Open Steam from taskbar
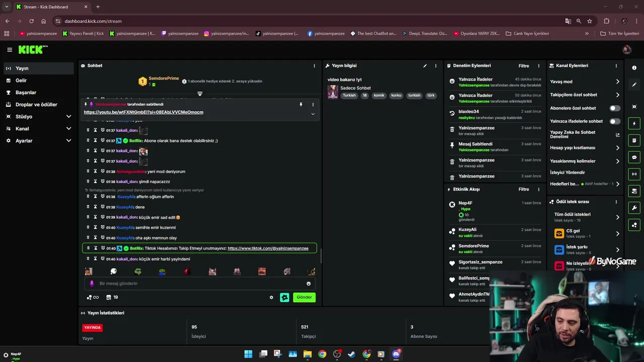Screen dimensions: 644x362 352,354
